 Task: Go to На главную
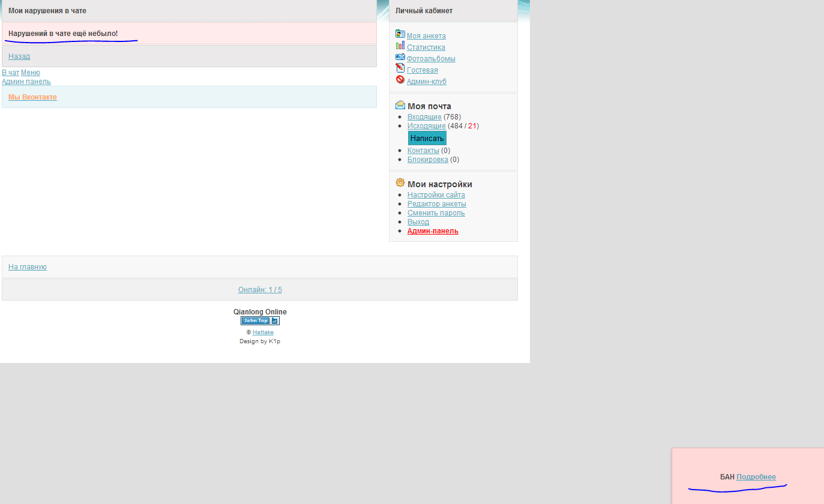(x=28, y=267)
